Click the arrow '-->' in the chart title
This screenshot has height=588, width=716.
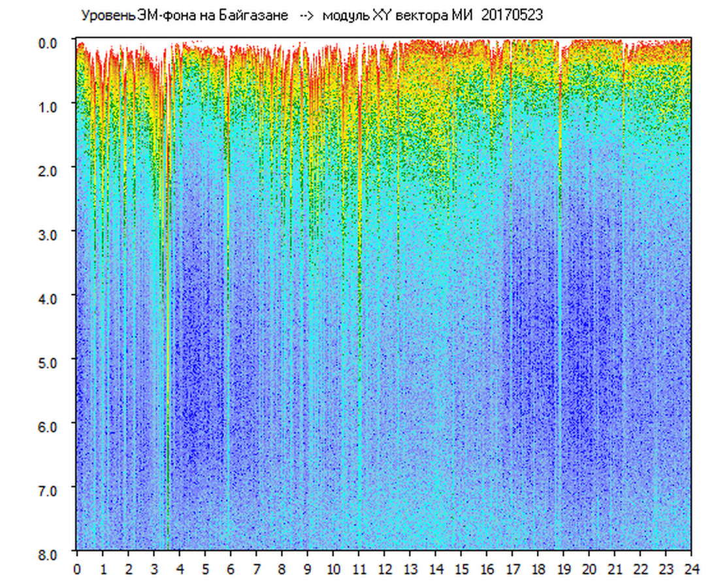click(x=306, y=16)
